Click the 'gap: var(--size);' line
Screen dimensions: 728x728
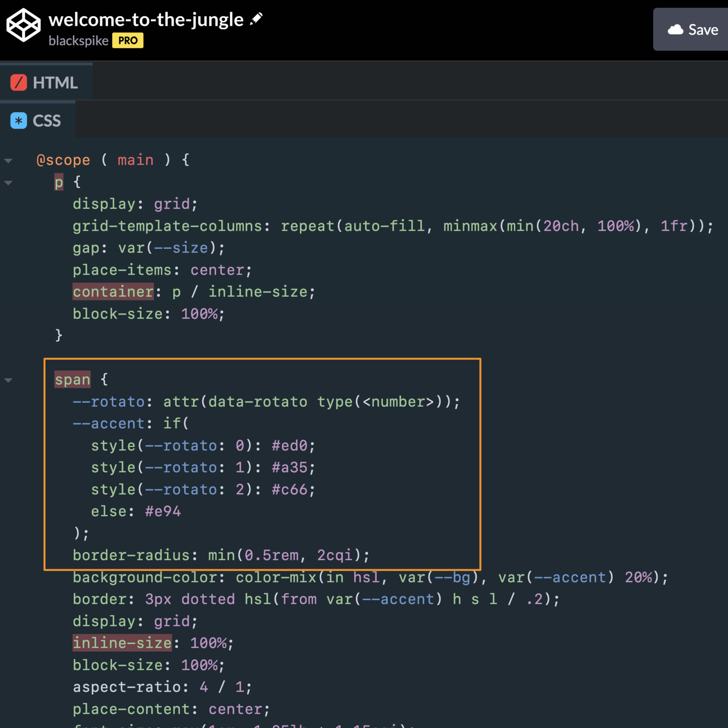pos(149,248)
